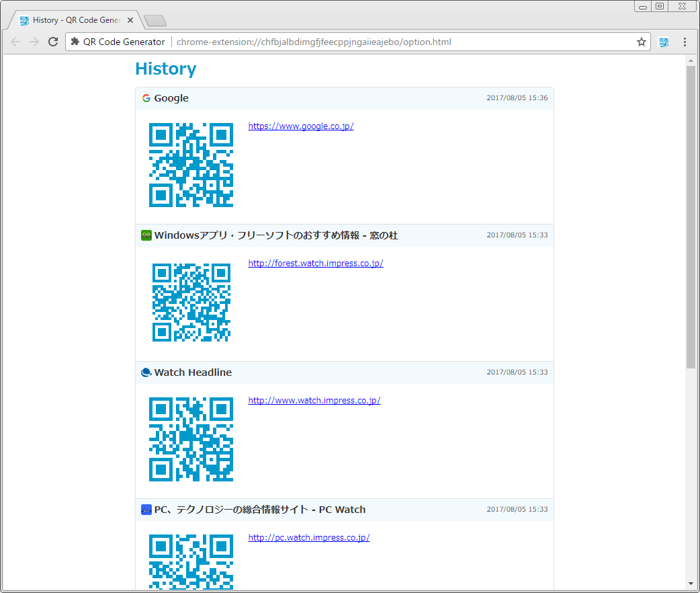Maximize the browser window

(x=660, y=6)
